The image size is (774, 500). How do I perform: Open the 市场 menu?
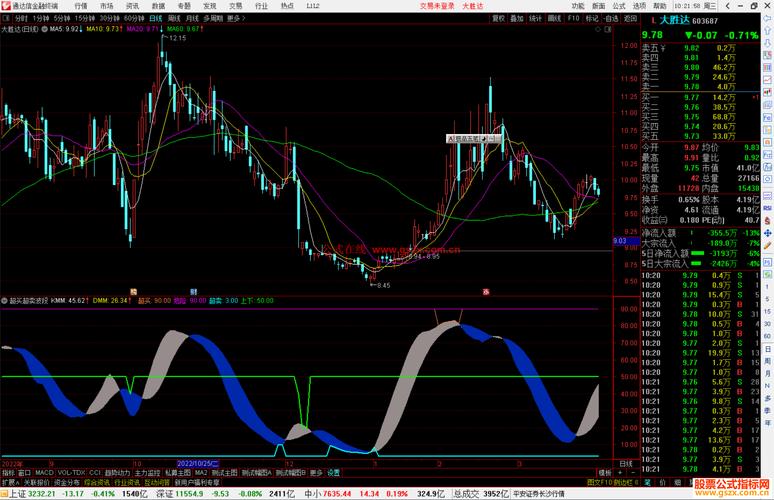[107, 6]
